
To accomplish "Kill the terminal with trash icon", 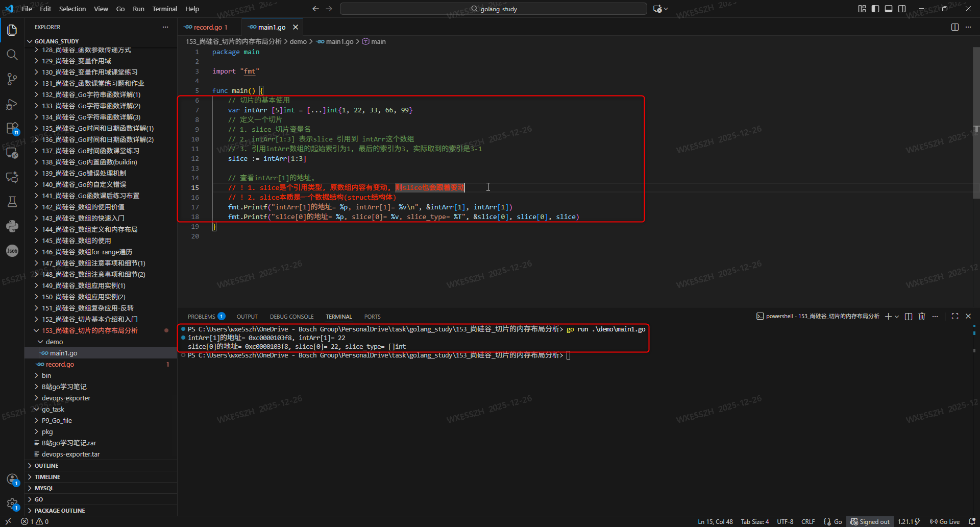I will coord(922,317).
